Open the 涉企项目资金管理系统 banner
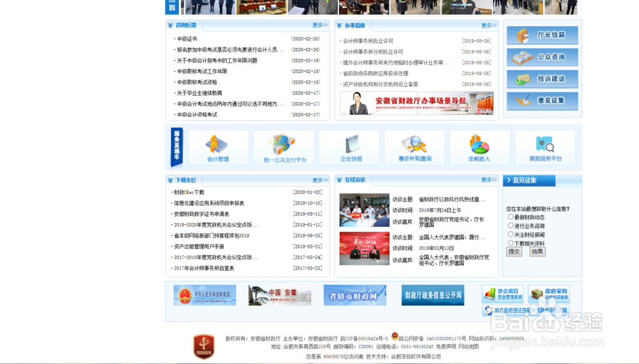The width and height of the screenshot is (639, 364). click(502, 294)
